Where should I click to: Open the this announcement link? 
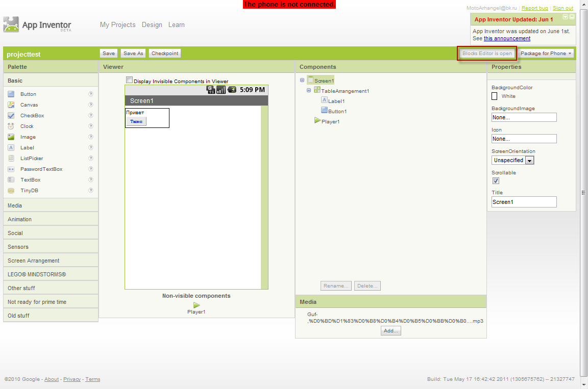(507, 39)
